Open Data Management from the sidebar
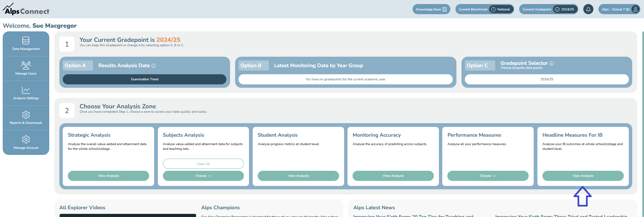The image size is (644, 217). (26, 44)
